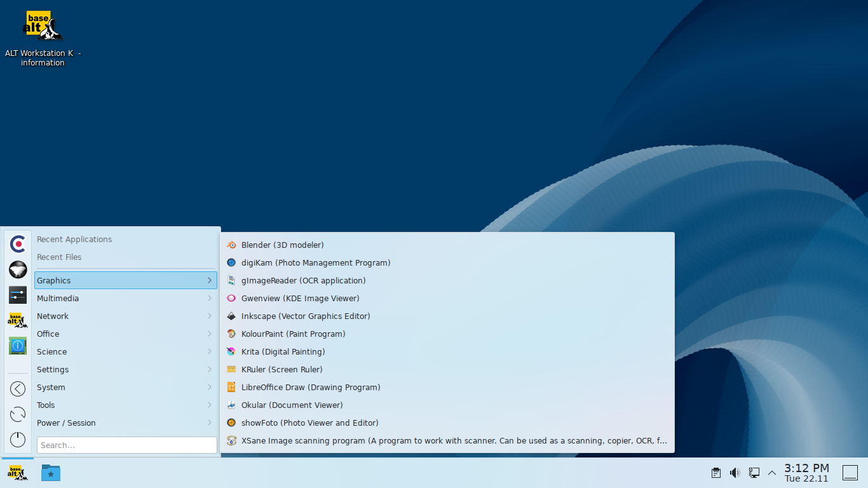Select the Network menu category
This screenshot has height=488, width=868.
tap(126, 316)
